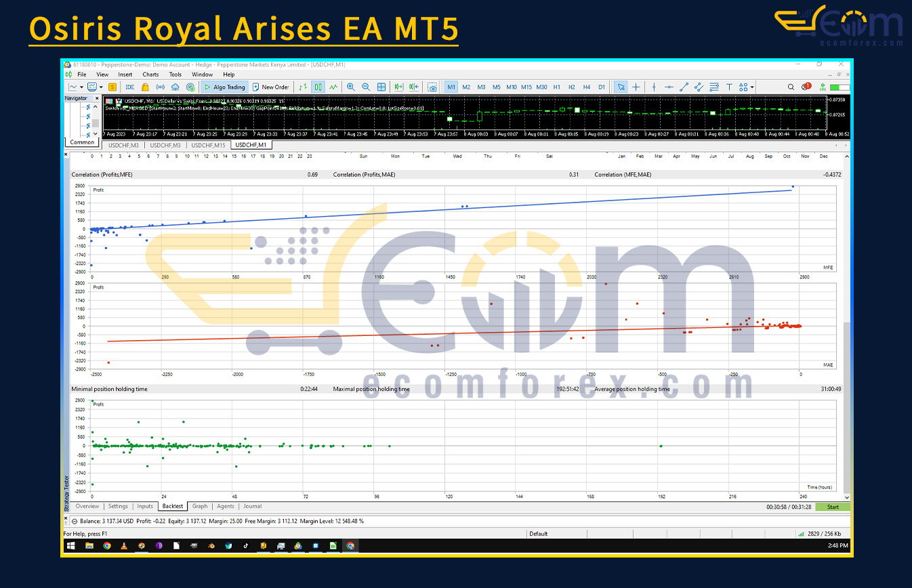Select the M2 timeframe
This screenshot has width=912, height=588.
(x=466, y=87)
